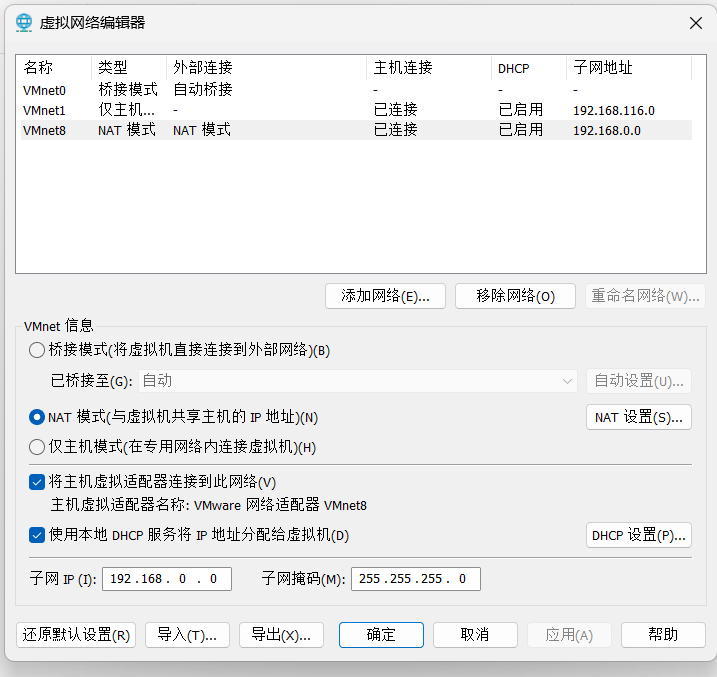This screenshot has height=677, width=717.
Task: Click 帮助 button
Action: point(663,634)
